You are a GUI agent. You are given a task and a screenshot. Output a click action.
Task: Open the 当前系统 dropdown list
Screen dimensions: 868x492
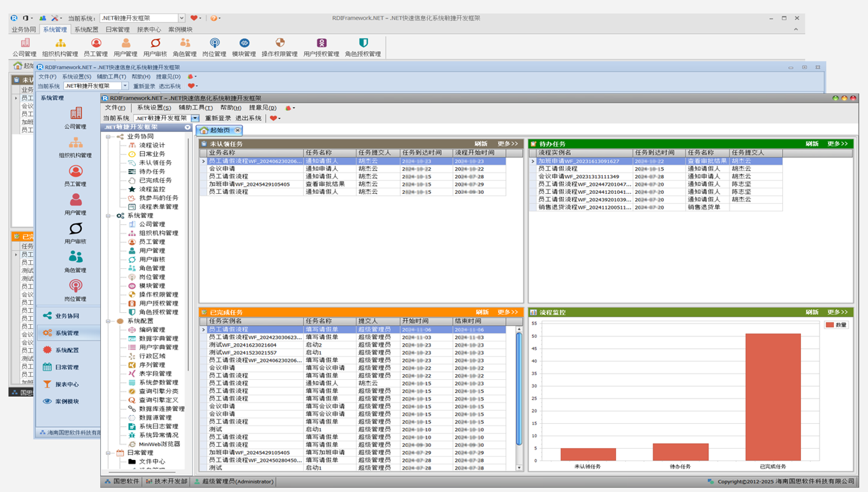pyautogui.click(x=195, y=119)
